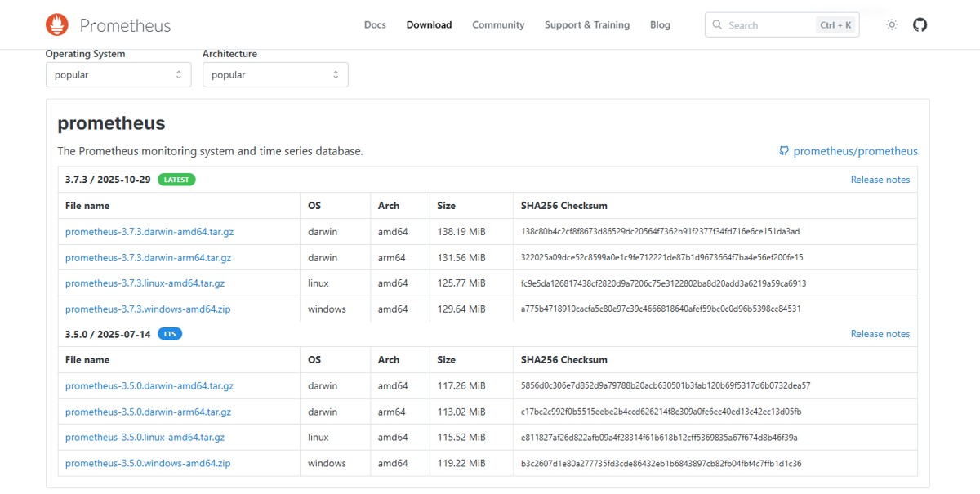The height and width of the screenshot is (494, 980).
Task: Select checksum starting with b3c2607d1e80
Action: pyautogui.click(x=661, y=464)
